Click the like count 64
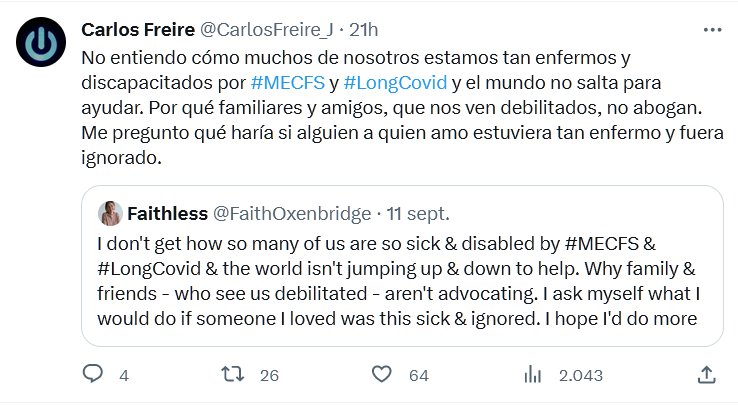This screenshot has height=406, width=738. 418,376
